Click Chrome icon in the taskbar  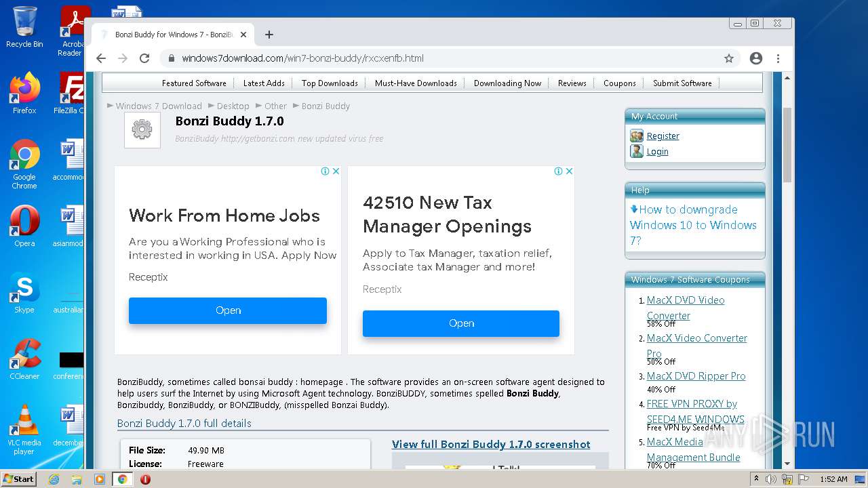[123, 479]
